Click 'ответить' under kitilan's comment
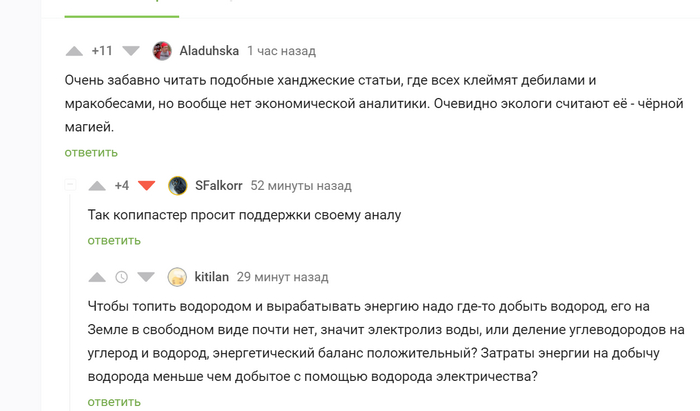Image resolution: width=700 pixels, height=411 pixels. tap(113, 401)
